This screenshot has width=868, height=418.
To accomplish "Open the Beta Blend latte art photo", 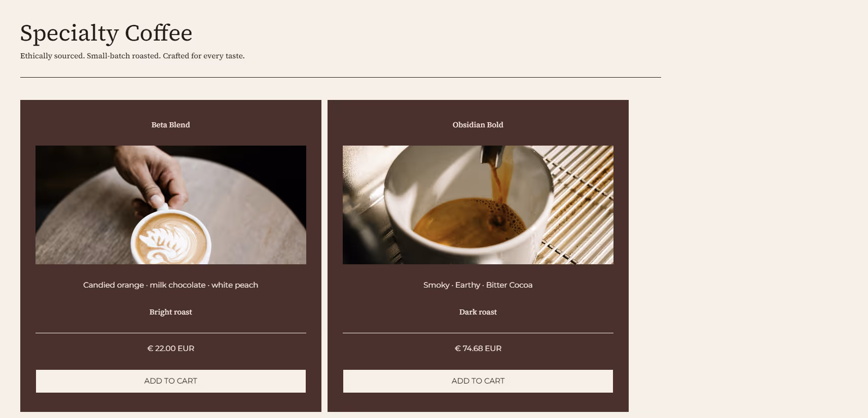I will (170, 205).
